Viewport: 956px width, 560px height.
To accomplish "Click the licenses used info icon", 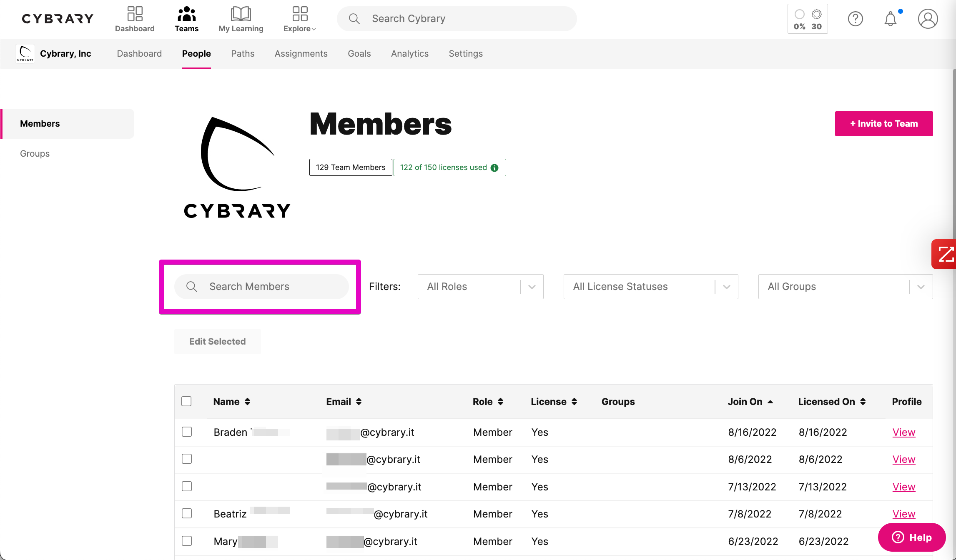I will pos(494,167).
